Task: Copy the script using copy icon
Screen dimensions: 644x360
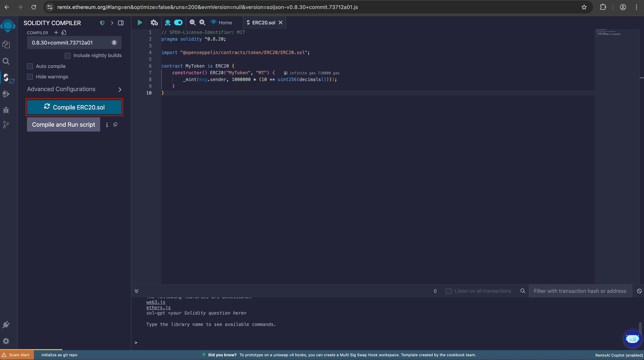Action: coord(115,124)
